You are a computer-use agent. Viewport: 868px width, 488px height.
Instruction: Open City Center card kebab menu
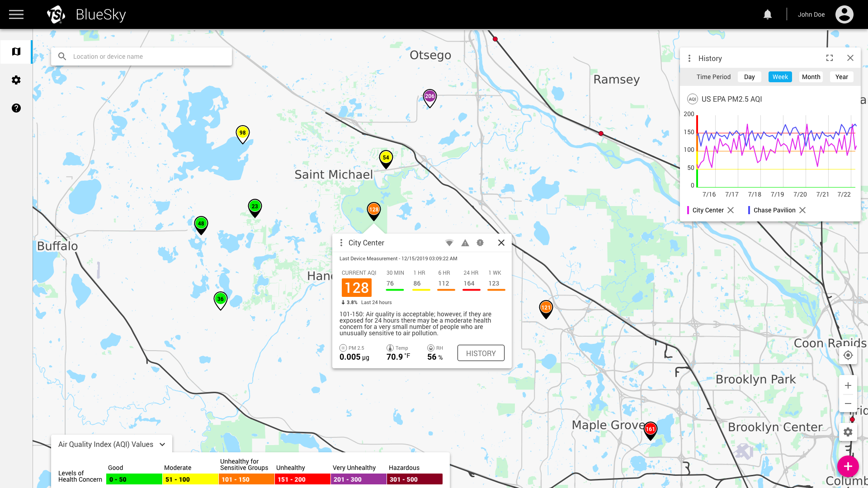coord(341,243)
